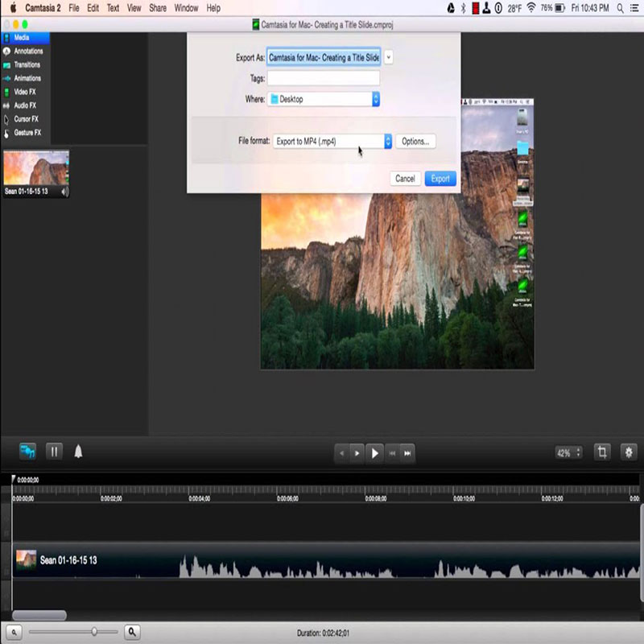Open the Transitions panel
This screenshot has width=644, height=644.
26,65
